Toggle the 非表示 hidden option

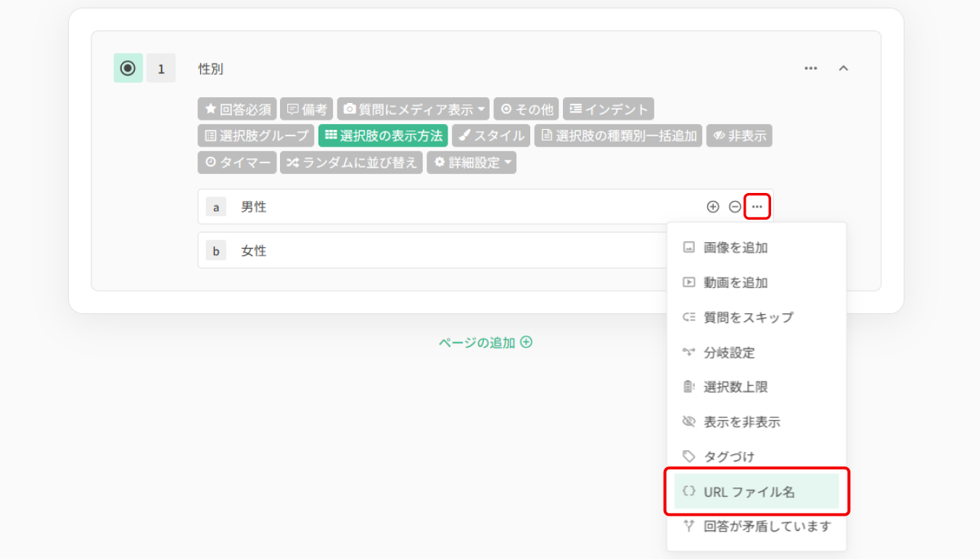click(x=739, y=136)
